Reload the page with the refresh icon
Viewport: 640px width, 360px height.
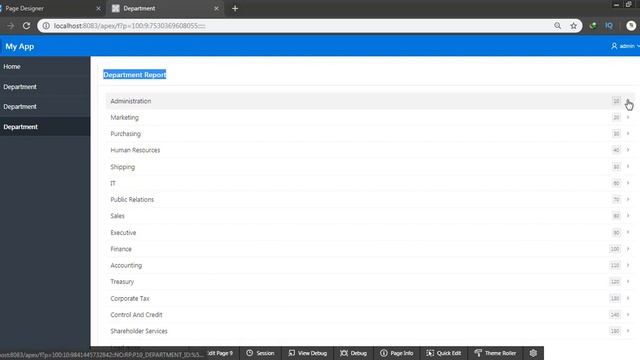(x=27, y=26)
